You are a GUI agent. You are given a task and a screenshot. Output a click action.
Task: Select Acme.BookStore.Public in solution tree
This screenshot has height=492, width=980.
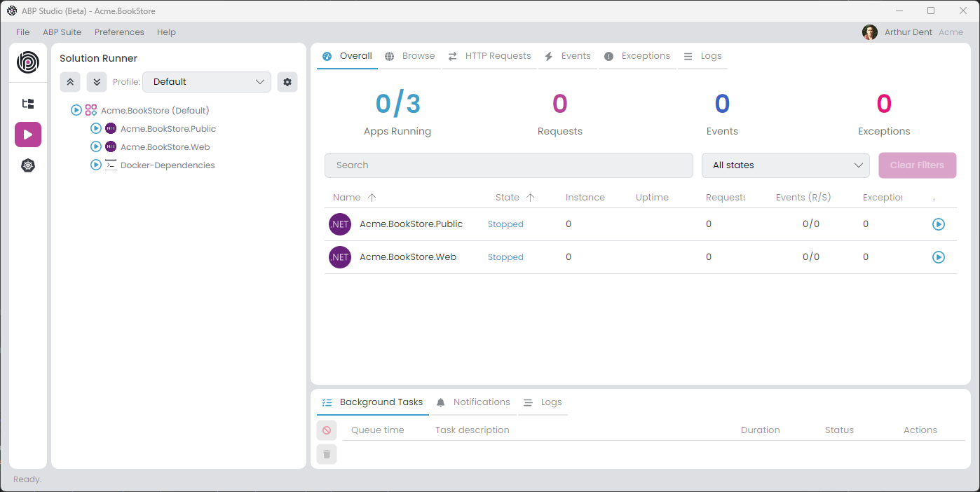click(x=168, y=128)
